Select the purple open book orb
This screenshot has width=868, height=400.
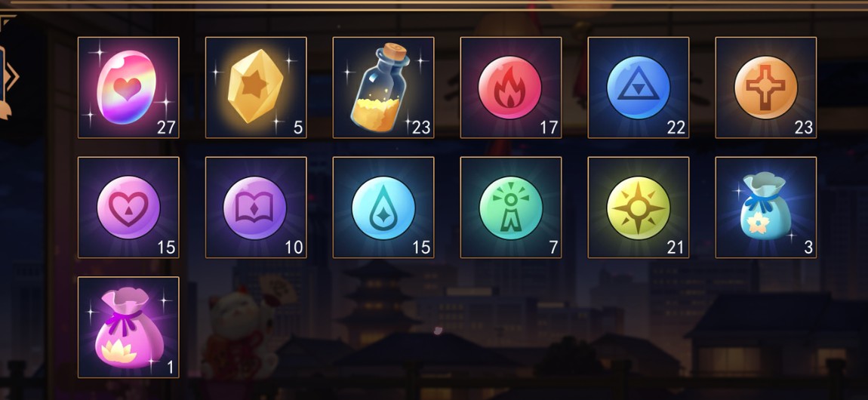pyautogui.click(x=256, y=208)
